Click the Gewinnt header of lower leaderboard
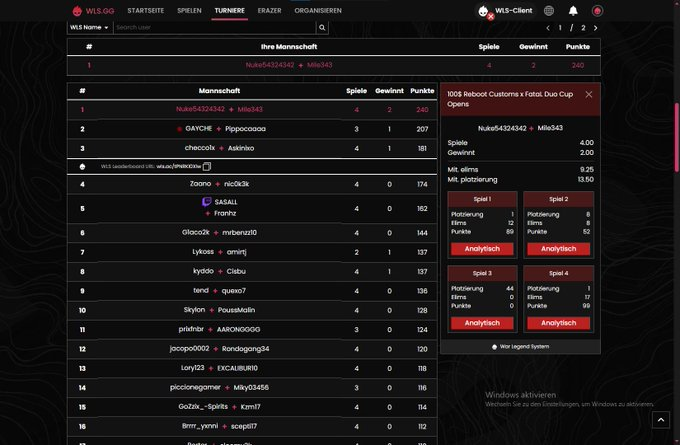The height and width of the screenshot is (445, 680). pyautogui.click(x=389, y=91)
